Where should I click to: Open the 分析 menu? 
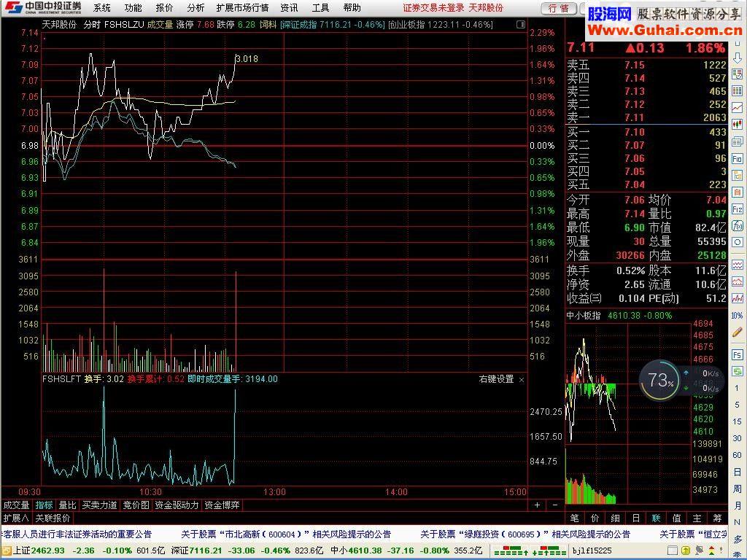(196, 7)
